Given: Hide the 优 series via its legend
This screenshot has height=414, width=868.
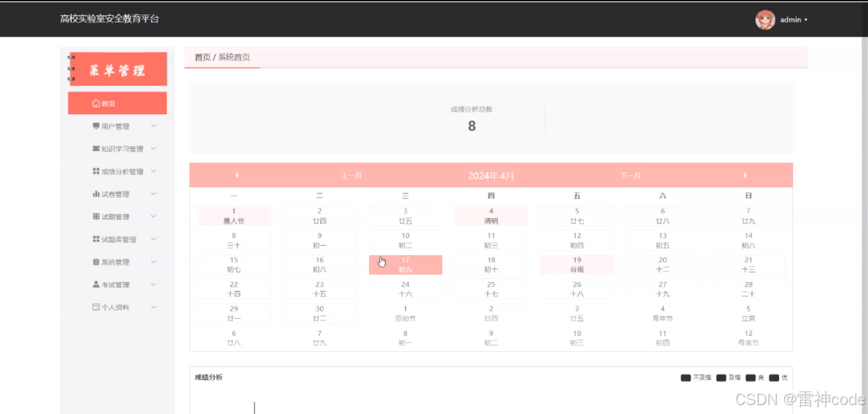Looking at the screenshot, I should click(779, 377).
